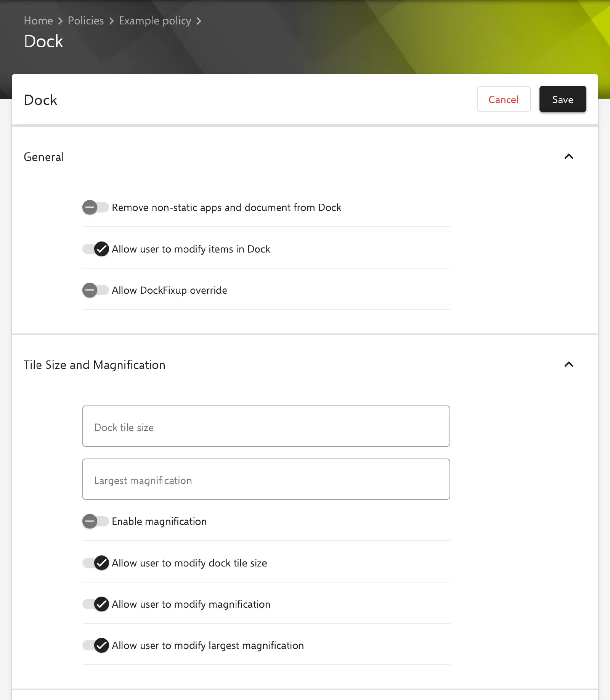Toggle Allow user to modify dock tile size
Image resolution: width=610 pixels, height=700 pixels.
coord(96,563)
